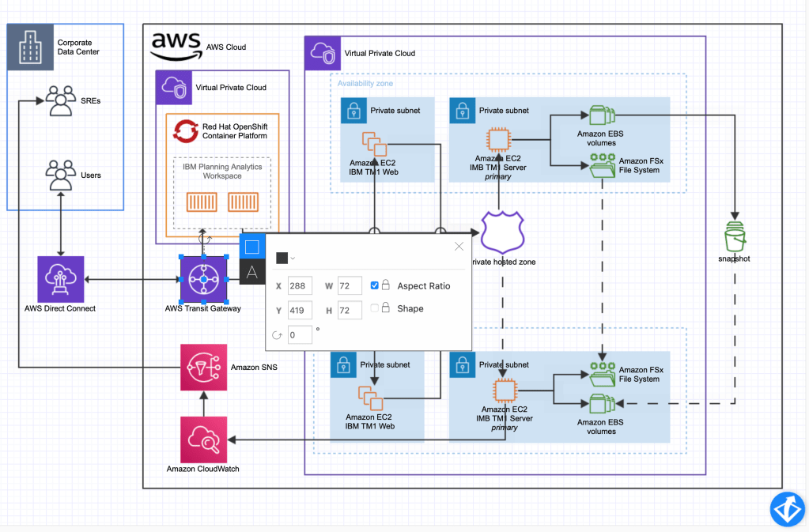
Task: Enable the Shape lock checkbox
Action: click(375, 308)
